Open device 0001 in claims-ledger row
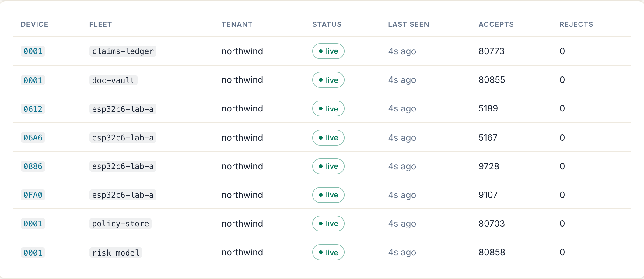 pyautogui.click(x=33, y=51)
